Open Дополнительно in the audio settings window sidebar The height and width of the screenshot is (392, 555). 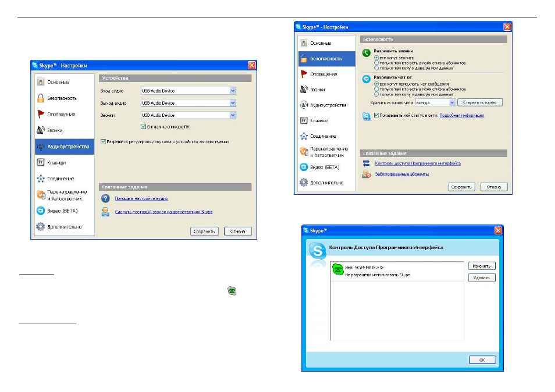pyautogui.click(x=65, y=227)
